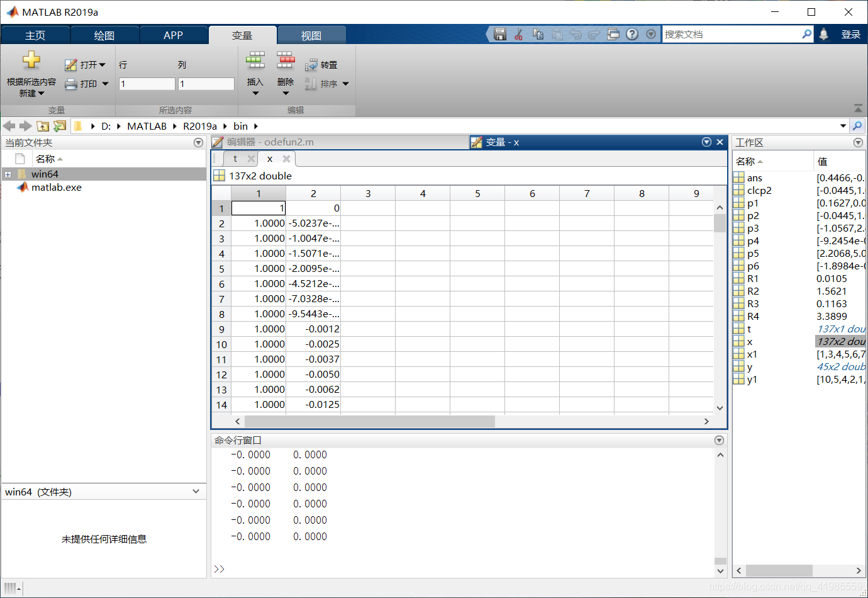Click the Save icon in the quick access toolbar
Image resolution: width=868 pixels, height=598 pixels.
[500, 35]
